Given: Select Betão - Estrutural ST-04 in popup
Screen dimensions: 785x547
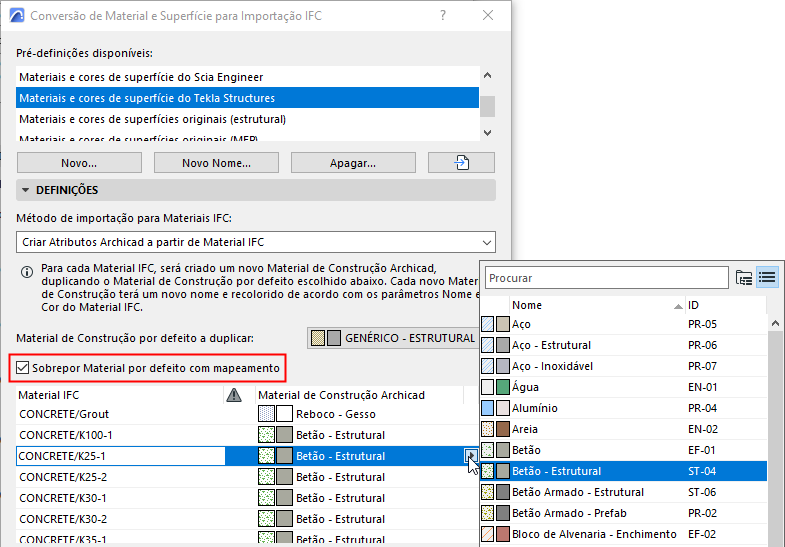Looking at the screenshot, I should click(x=623, y=471).
